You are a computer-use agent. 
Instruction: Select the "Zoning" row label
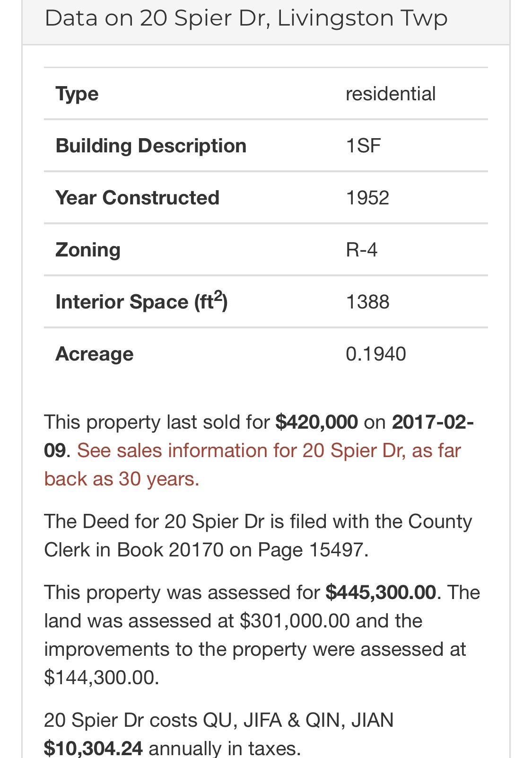click(88, 250)
